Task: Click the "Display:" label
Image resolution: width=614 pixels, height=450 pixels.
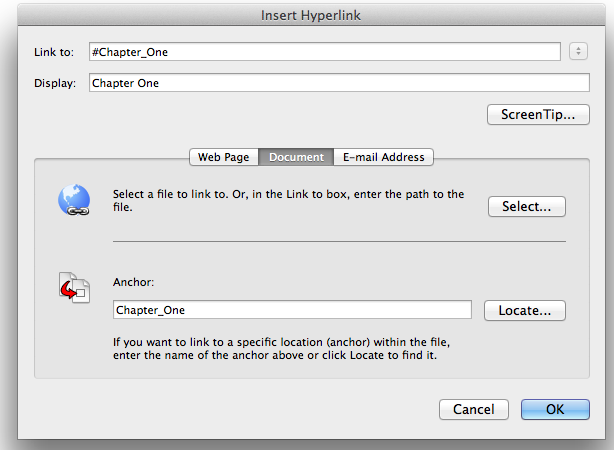Action: (55, 83)
